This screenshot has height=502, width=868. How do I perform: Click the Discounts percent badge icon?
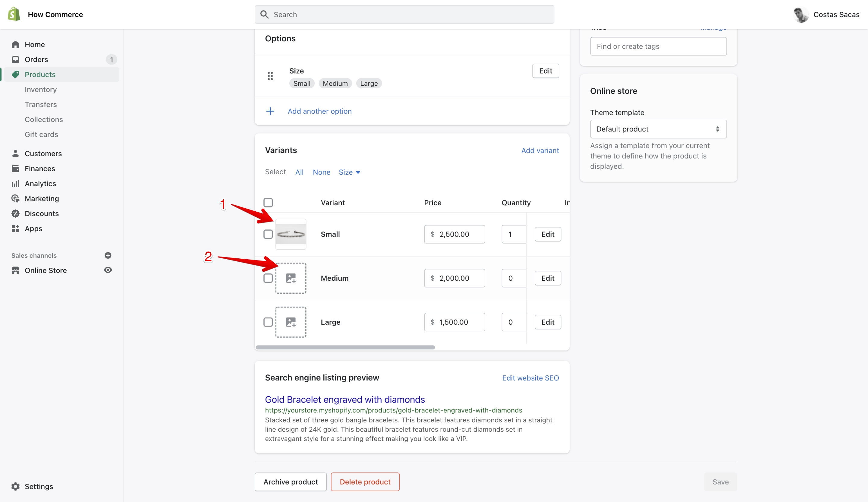pyautogui.click(x=15, y=213)
